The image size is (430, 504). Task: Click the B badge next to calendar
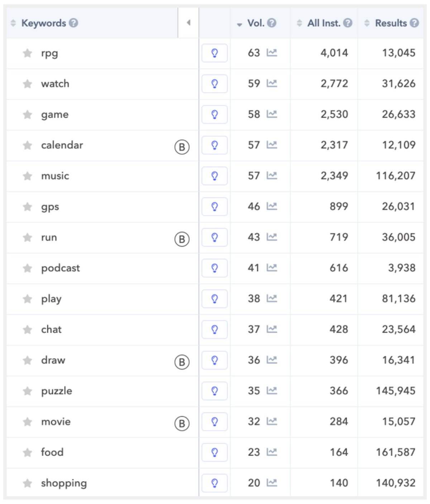(x=182, y=147)
